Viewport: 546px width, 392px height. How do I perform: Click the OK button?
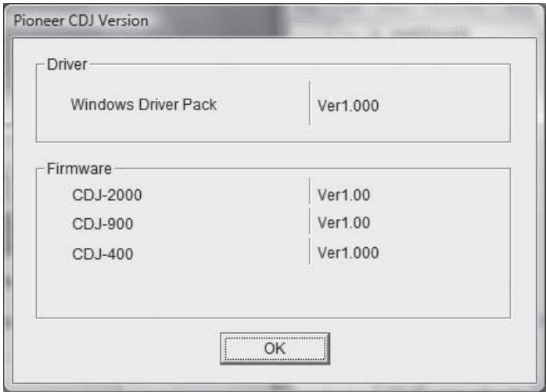275,348
